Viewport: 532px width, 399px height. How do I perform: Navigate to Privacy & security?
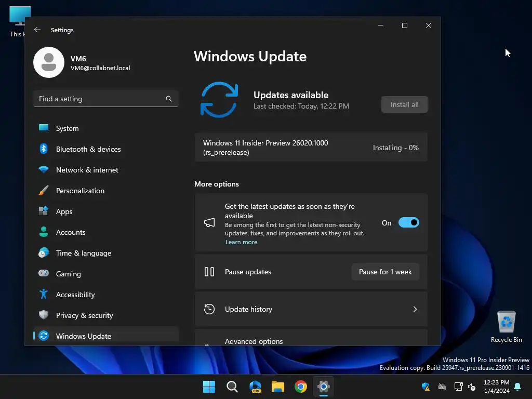coord(106,315)
